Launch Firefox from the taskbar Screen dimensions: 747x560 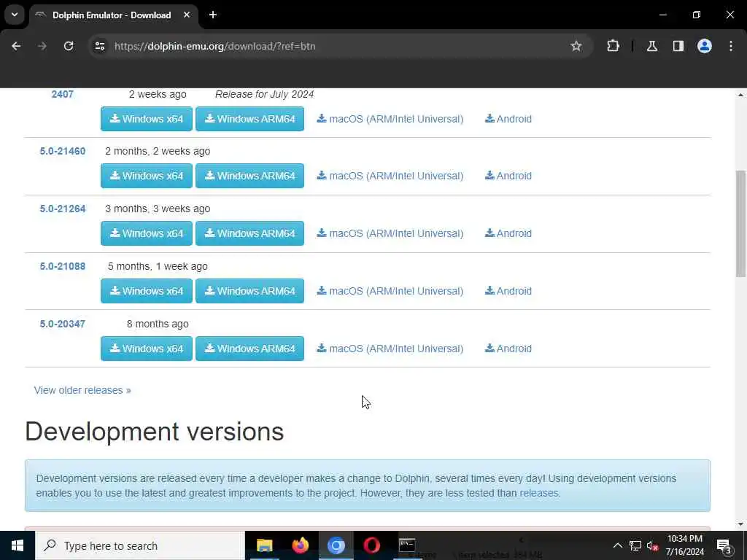300,545
